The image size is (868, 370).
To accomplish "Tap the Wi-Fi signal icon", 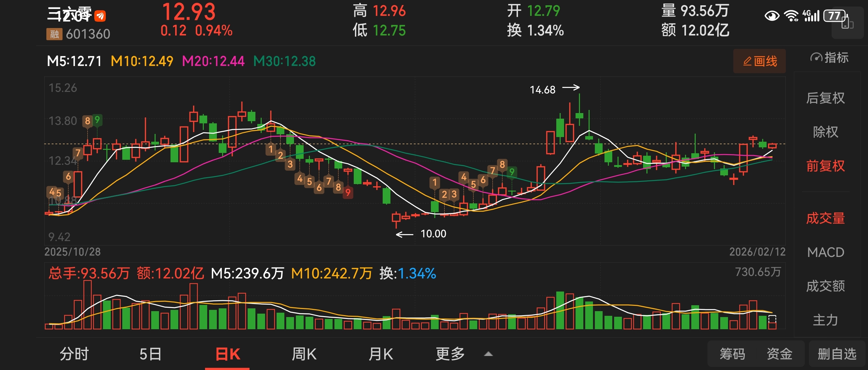I will (791, 16).
